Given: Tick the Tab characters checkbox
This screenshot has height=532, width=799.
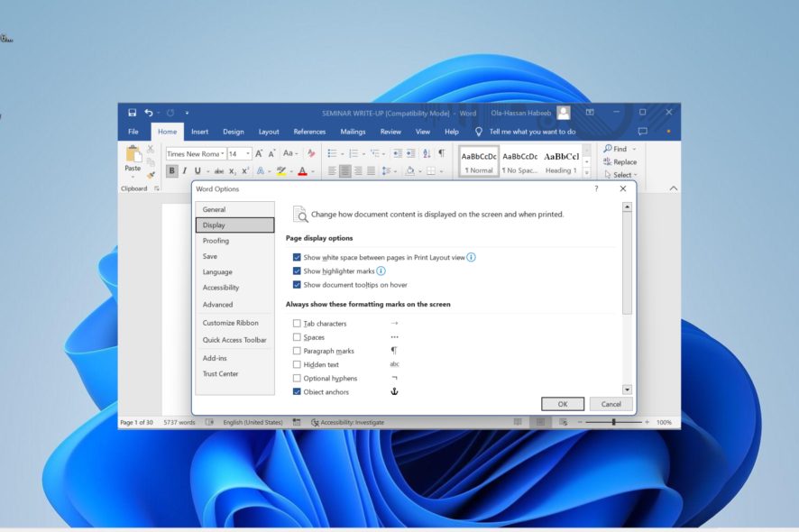Looking at the screenshot, I should pos(297,323).
